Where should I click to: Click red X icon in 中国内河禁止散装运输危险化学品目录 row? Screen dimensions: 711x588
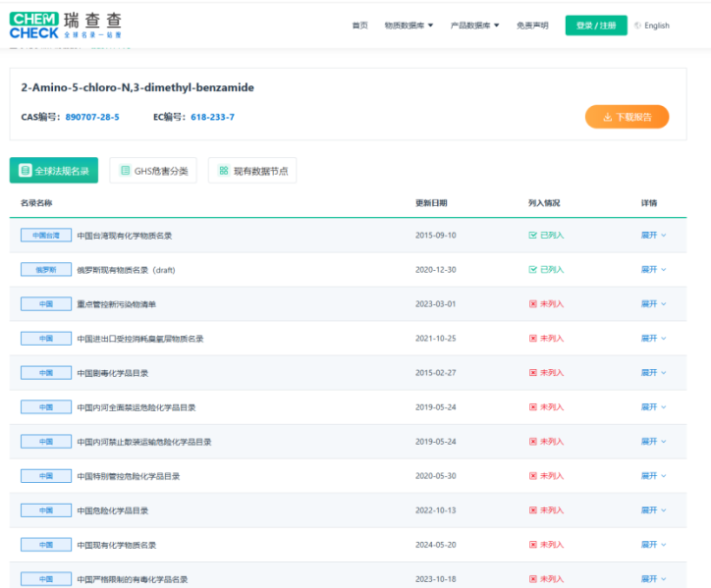(x=533, y=442)
